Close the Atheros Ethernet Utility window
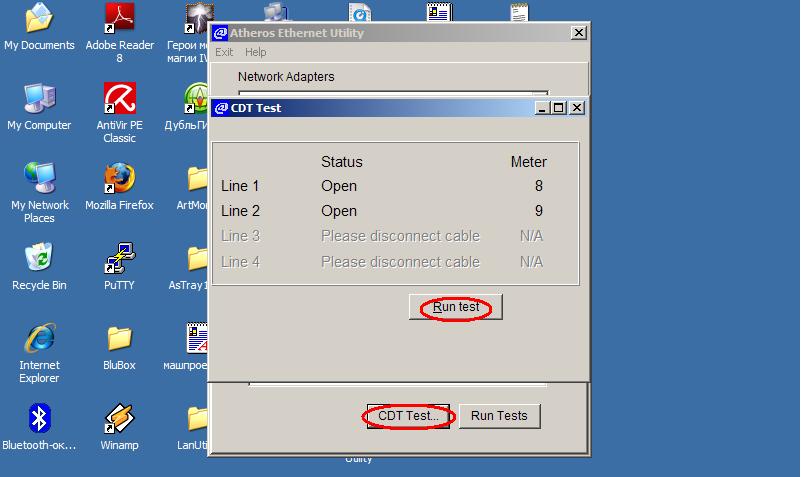Image resolution: width=801 pixels, height=477 pixels. click(x=578, y=33)
